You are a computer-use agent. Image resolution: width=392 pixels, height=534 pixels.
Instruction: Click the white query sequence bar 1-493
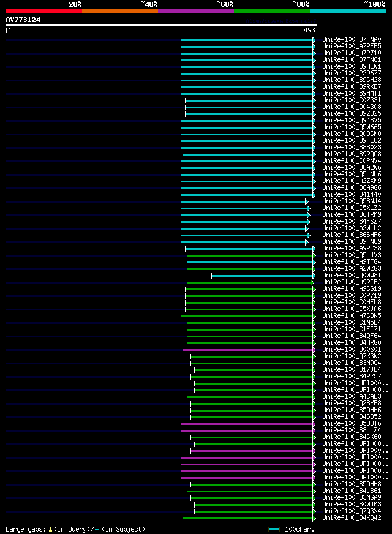click(x=162, y=25)
